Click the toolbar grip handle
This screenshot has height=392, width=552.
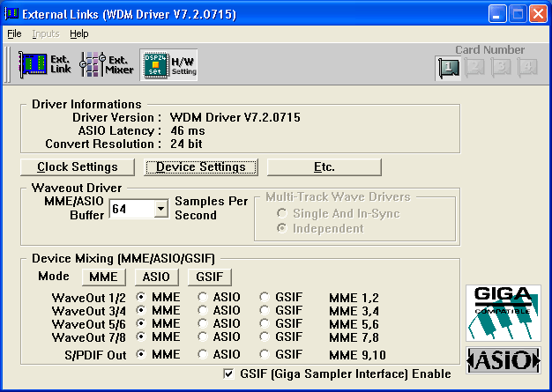pos(7,64)
